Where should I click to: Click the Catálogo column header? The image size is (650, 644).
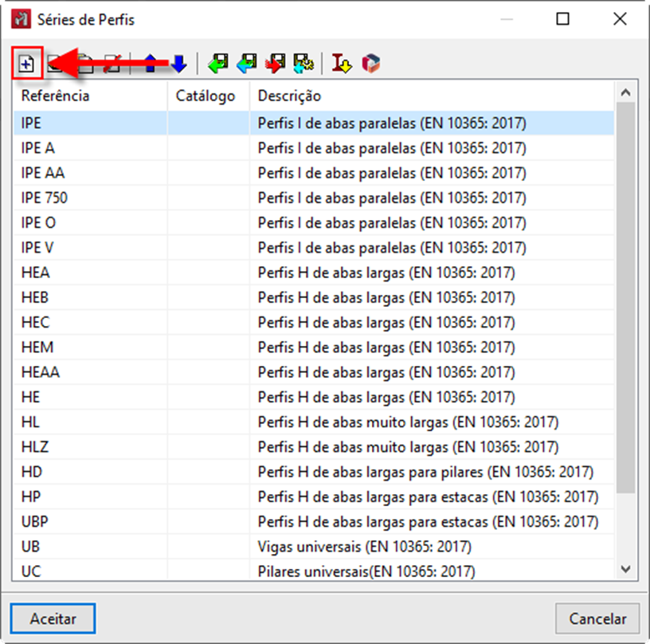[209, 96]
